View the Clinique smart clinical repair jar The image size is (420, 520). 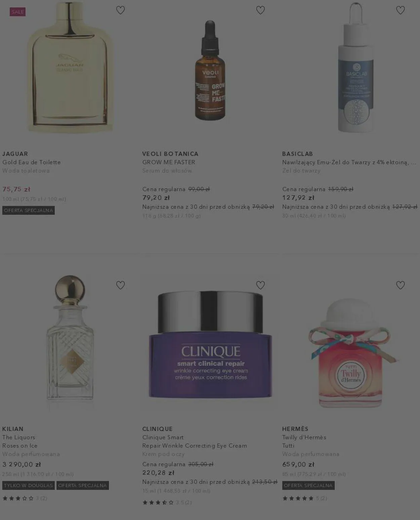point(210,345)
